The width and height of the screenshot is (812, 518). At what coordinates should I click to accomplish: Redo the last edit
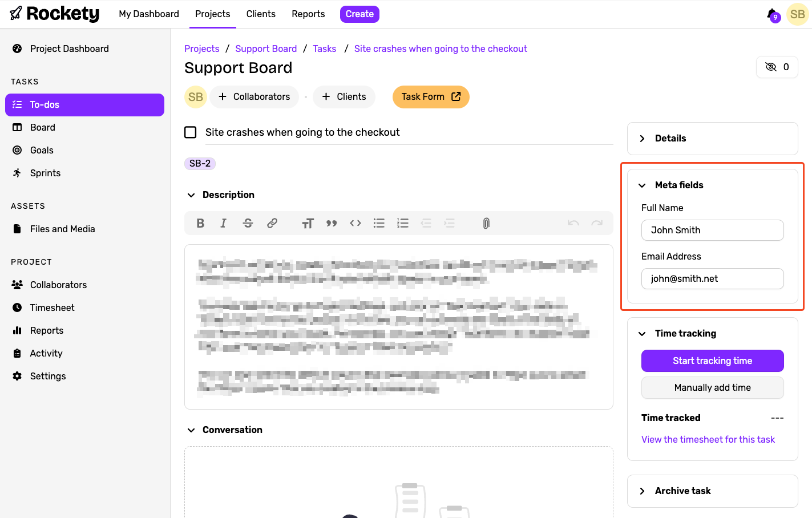pos(597,223)
